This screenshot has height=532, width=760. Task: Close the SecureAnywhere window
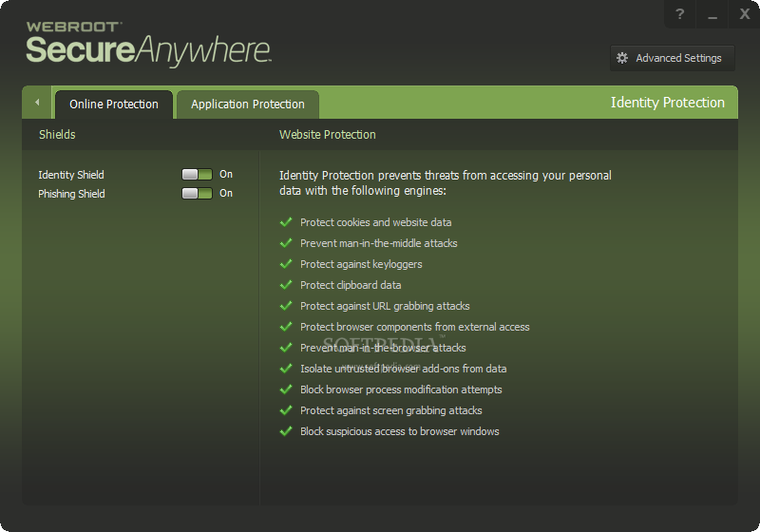coord(745,14)
